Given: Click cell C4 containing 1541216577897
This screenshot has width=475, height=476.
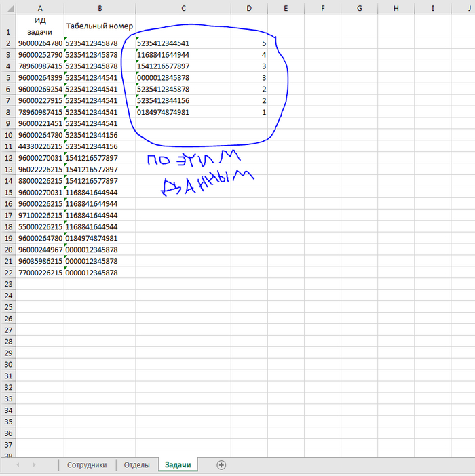Looking at the screenshot, I should point(183,66).
